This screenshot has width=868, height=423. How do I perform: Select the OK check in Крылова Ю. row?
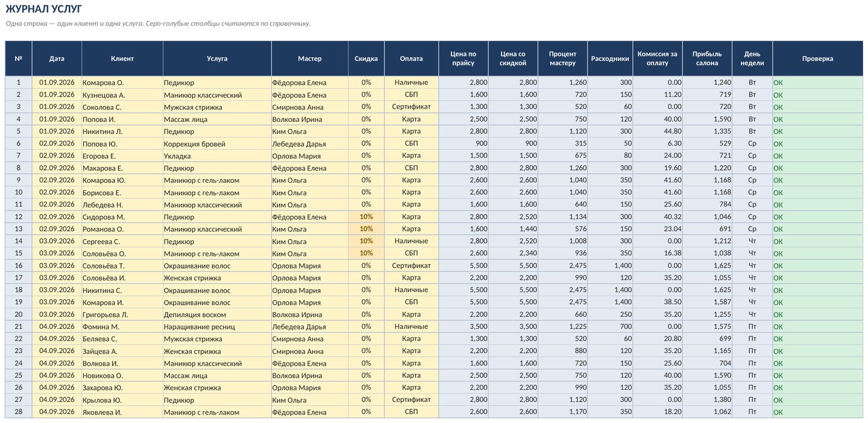[x=817, y=400]
